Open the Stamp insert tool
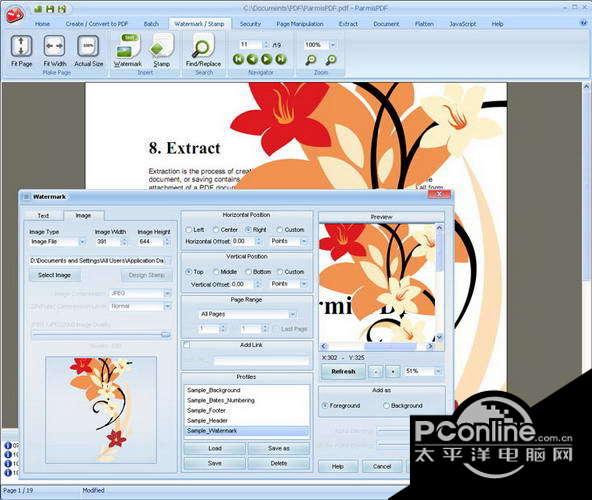This screenshot has width=592, height=500. pyautogui.click(x=162, y=50)
